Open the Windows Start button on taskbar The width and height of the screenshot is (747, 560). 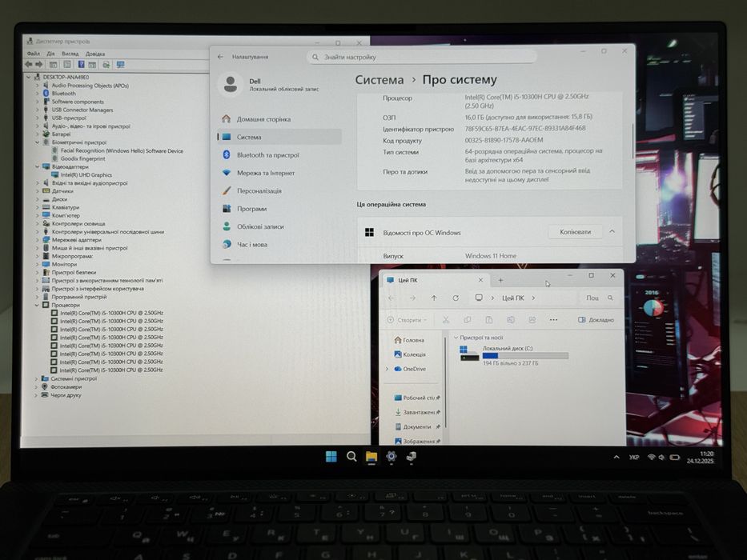(x=331, y=457)
